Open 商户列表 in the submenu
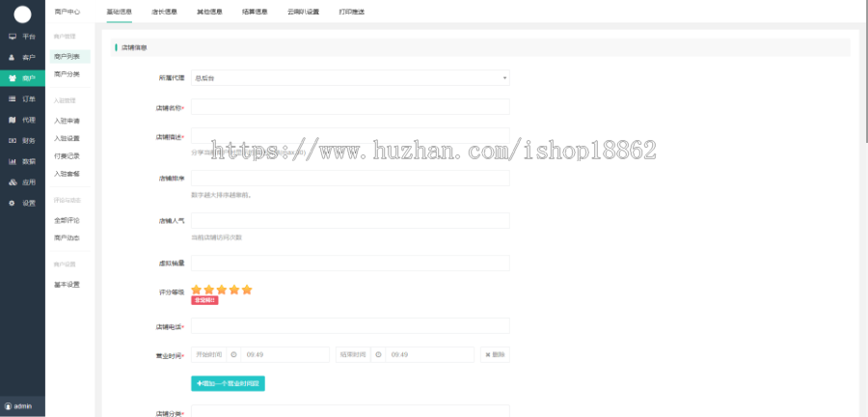This screenshot has height=417, width=868. click(69, 57)
